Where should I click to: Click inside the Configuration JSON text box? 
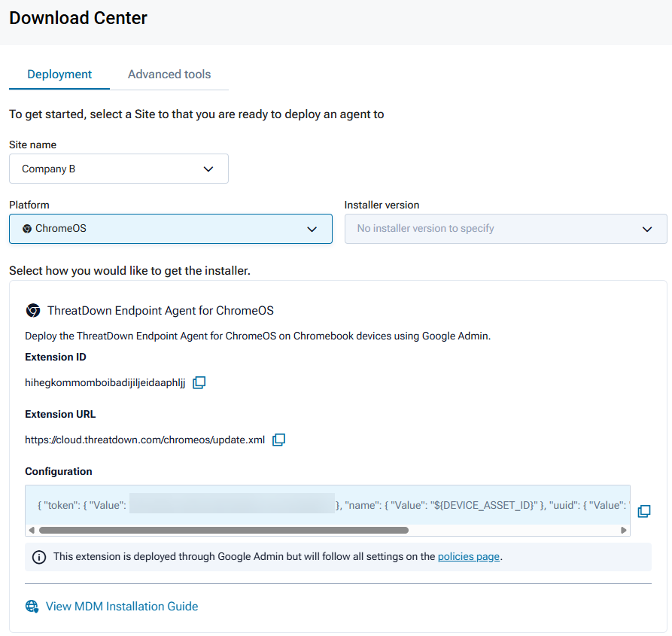[x=327, y=505]
